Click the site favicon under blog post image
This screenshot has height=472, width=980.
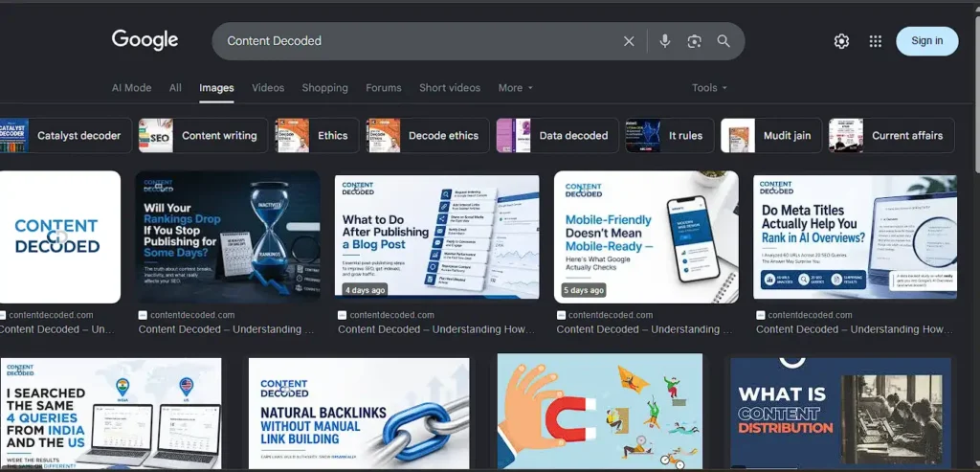tap(342, 315)
